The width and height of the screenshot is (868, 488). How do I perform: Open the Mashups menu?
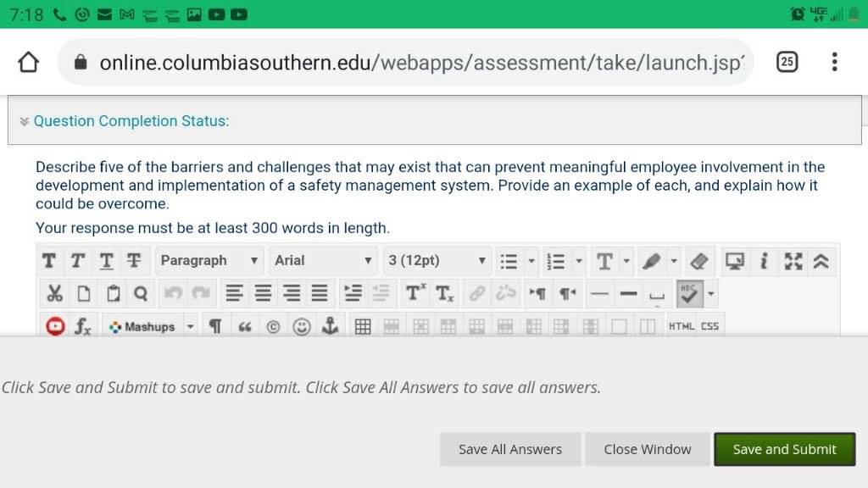point(150,327)
